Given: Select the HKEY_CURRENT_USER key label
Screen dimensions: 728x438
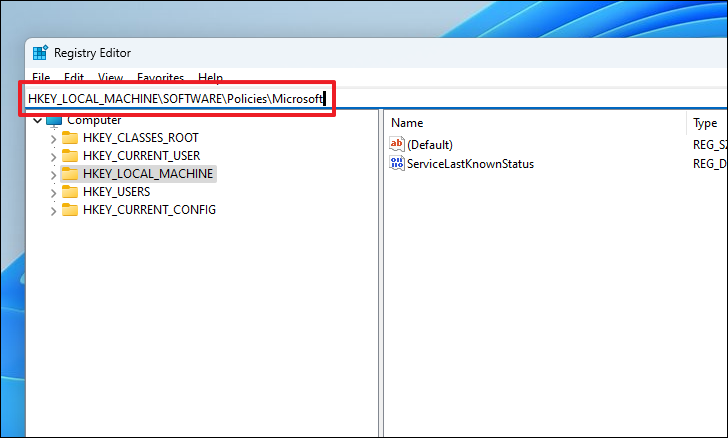Looking at the screenshot, I should (142, 156).
